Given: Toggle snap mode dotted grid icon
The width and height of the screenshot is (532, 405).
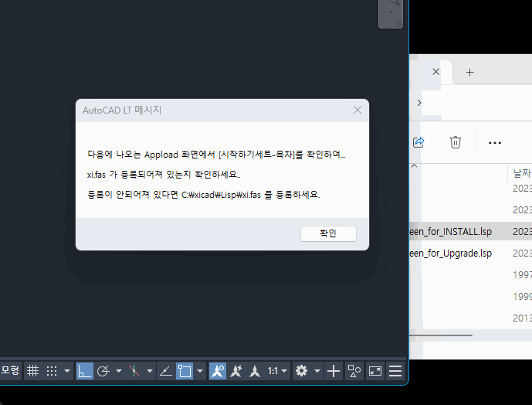Looking at the screenshot, I should 52,371.
